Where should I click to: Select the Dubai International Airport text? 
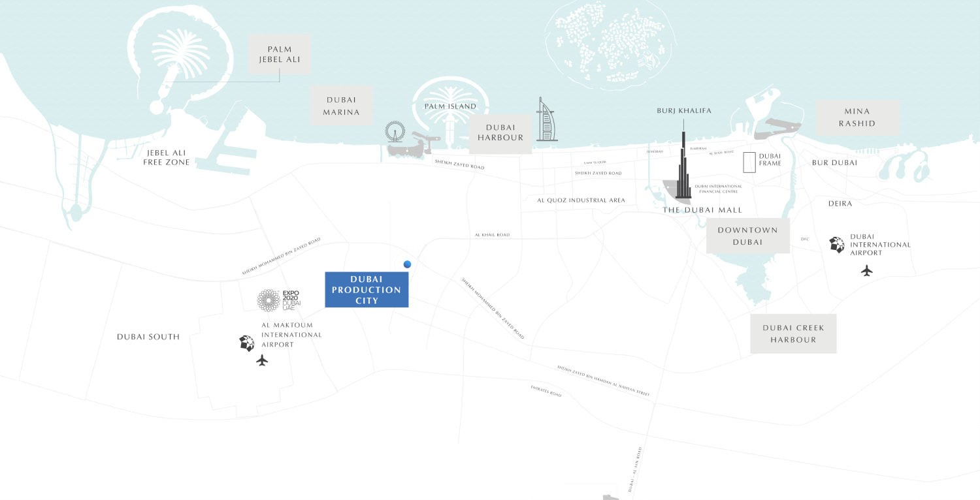click(880, 245)
